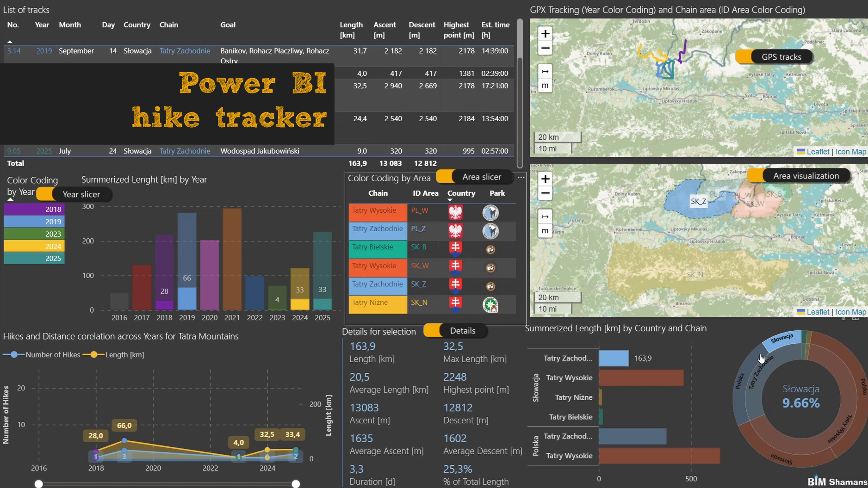
Task: Collapse the Color Coding by Year slicer
Action: 10,200
